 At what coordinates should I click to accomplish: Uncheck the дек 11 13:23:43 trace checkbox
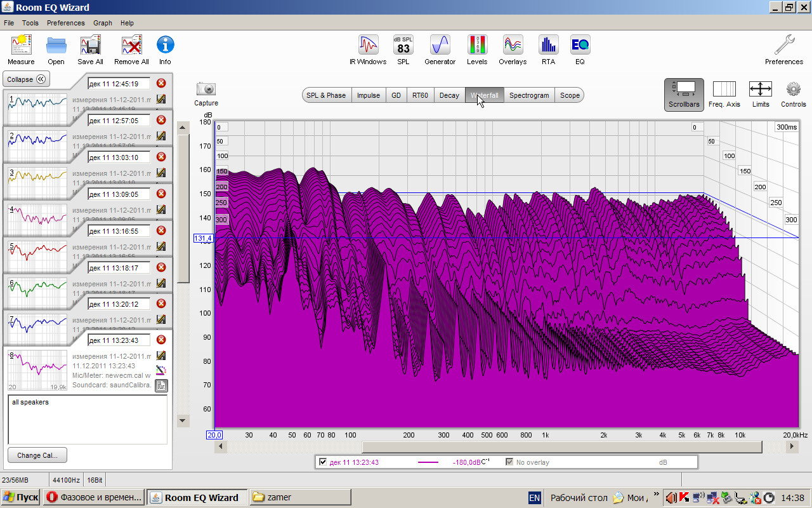click(x=324, y=462)
